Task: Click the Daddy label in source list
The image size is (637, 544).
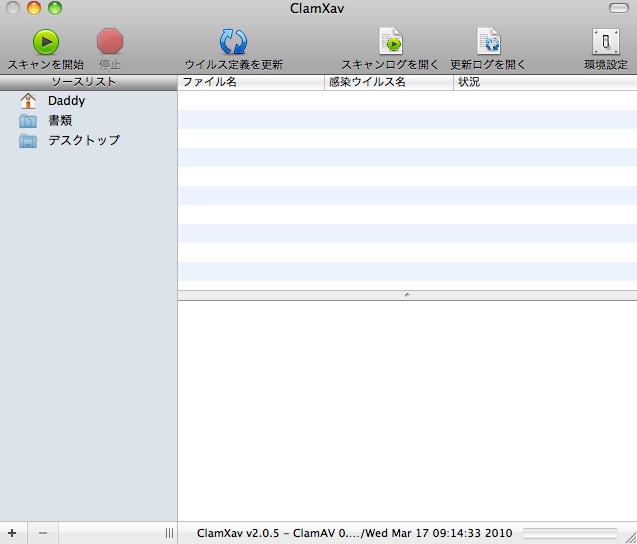Action: coord(66,101)
